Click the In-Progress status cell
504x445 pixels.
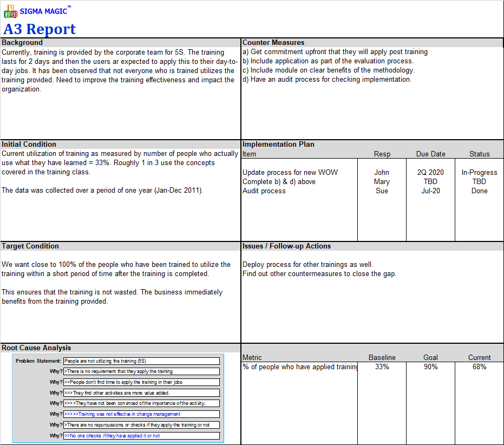pos(479,172)
